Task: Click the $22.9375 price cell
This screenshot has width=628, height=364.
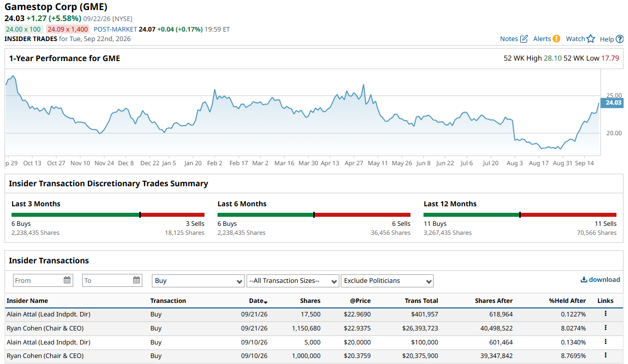Action: click(357, 328)
